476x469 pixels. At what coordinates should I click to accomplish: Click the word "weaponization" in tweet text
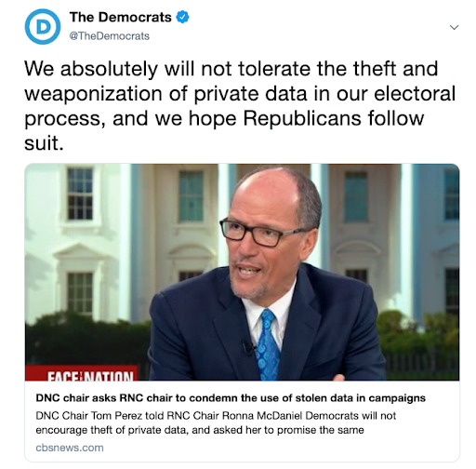[x=93, y=93]
